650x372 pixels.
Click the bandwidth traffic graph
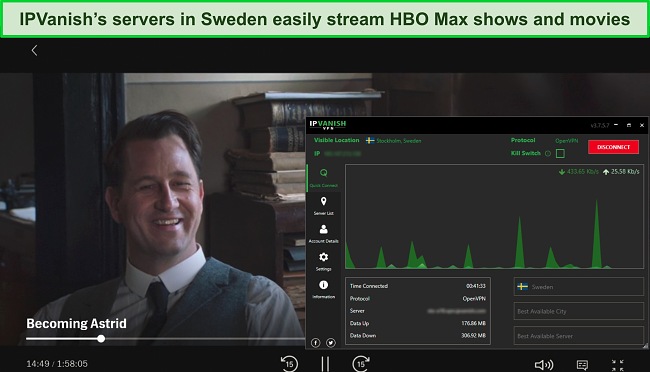coord(495,216)
